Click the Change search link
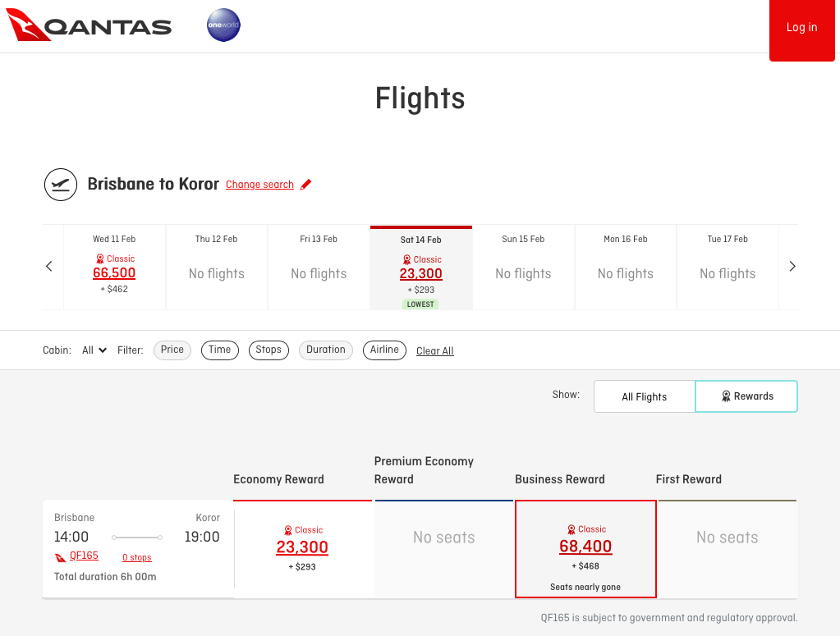This screenshot has width=840, height=636. (x=259, y=185)
